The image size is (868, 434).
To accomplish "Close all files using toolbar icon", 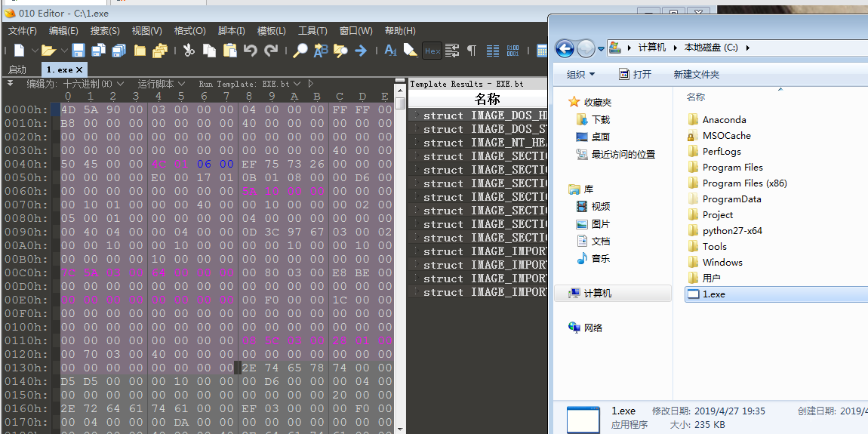I will tap(160, 51).
